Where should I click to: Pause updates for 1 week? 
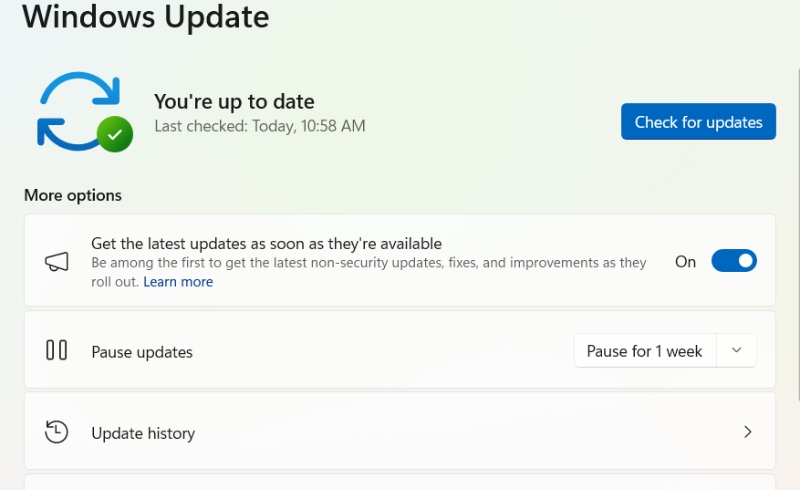click(645, 351)
